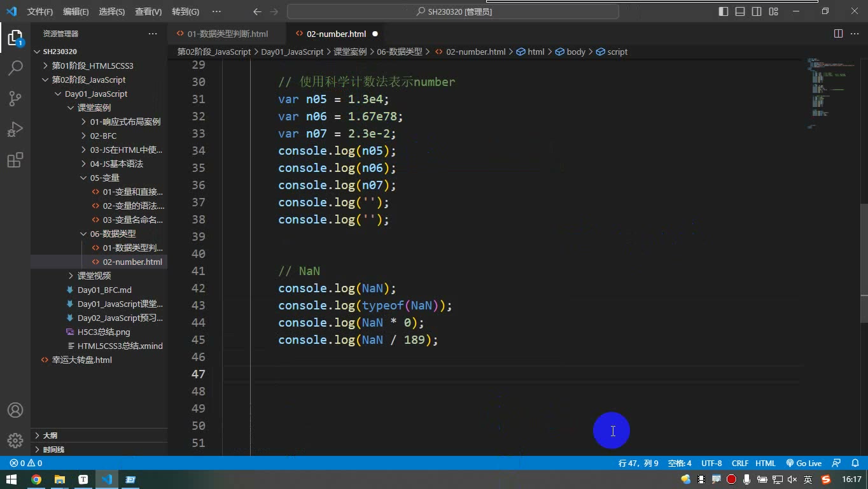
Task: Toggle bottom panel visibility
Action: click(x=740, y=11)
